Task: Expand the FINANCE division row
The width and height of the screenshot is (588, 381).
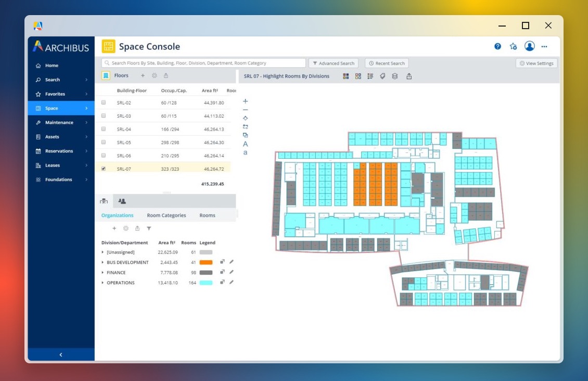Action: pyautogui.click(x=103, y=273)
